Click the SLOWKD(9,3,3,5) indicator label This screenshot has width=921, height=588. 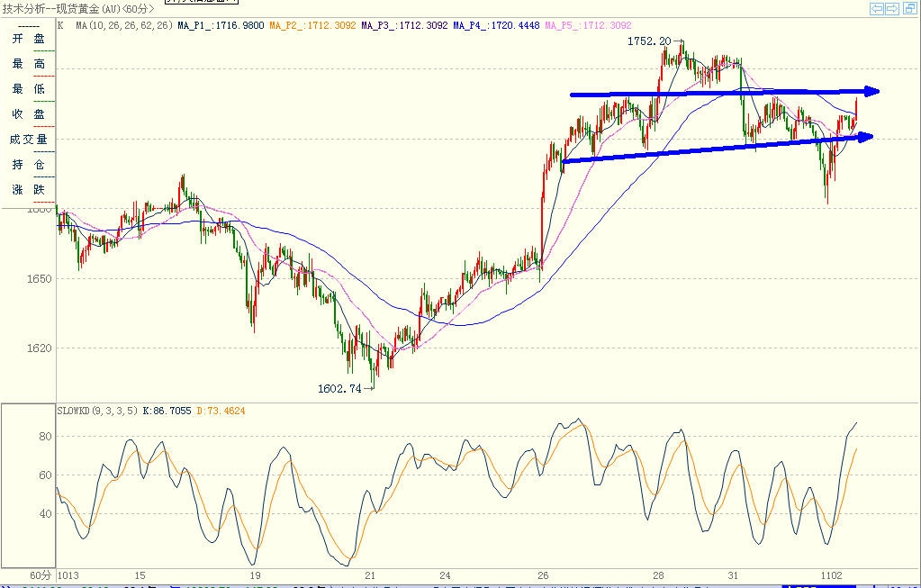tap(97, 412)
